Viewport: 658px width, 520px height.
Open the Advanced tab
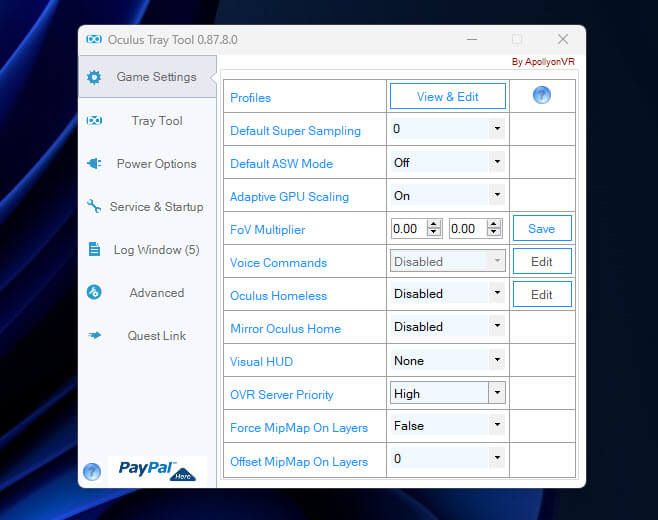[x=148, y=293]
